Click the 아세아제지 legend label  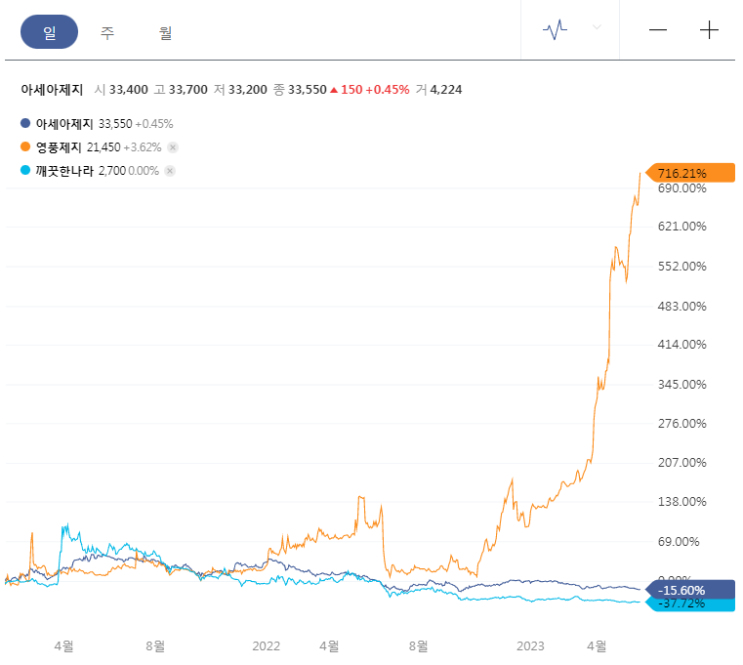pyautogui.click(x=64, y=124)
